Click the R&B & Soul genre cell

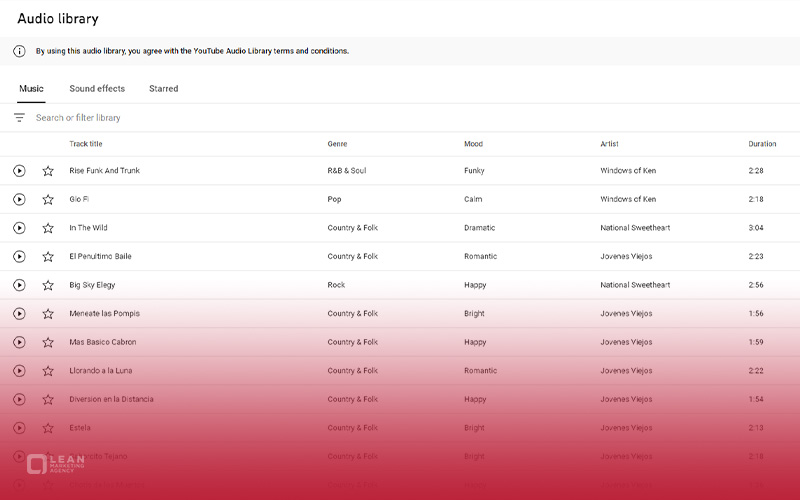click(347, 170)
